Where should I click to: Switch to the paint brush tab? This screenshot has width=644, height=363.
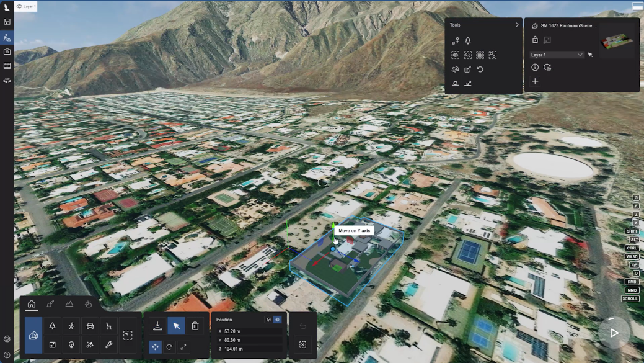50,304
